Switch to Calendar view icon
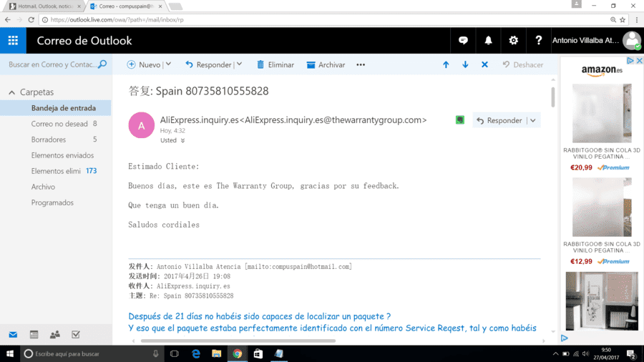 [x=34, y=335]
